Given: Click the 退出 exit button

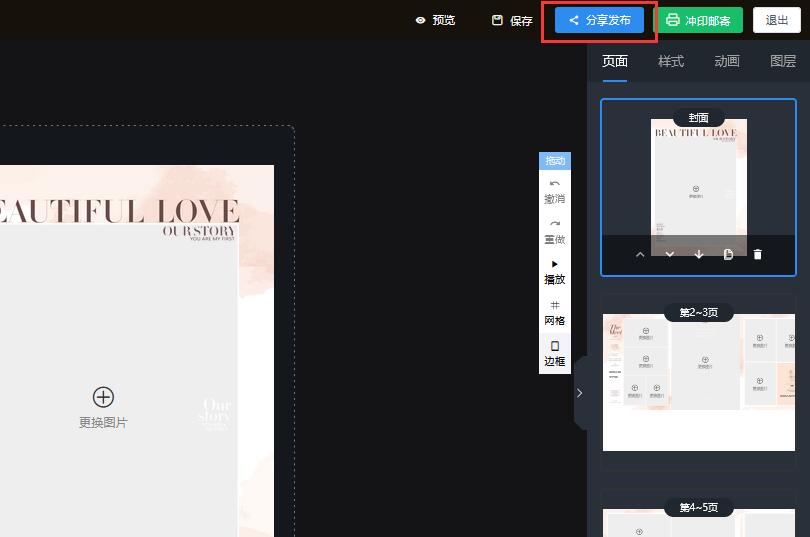Looking at the screenshot, I should (x=776, y=20).
